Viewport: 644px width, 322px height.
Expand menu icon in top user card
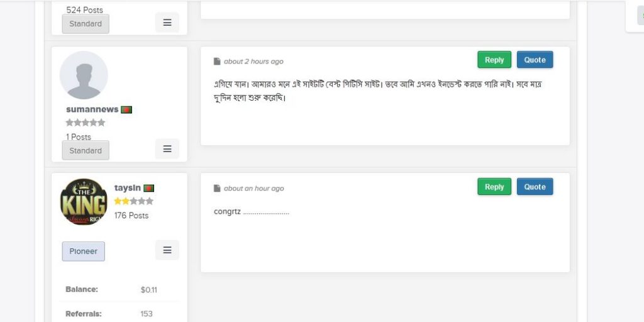coord(167,23)
